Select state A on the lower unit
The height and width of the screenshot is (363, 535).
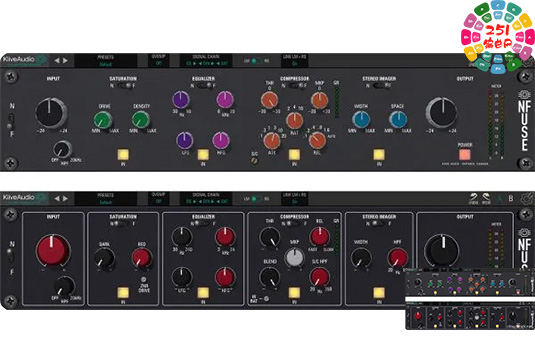[x=500, y=198]
